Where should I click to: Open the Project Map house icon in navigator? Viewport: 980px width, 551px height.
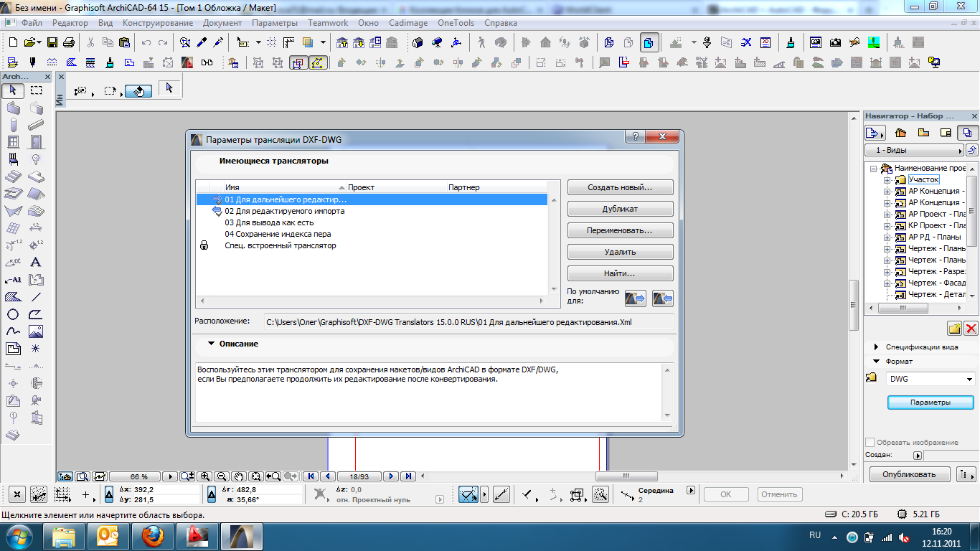coord(902,133)
